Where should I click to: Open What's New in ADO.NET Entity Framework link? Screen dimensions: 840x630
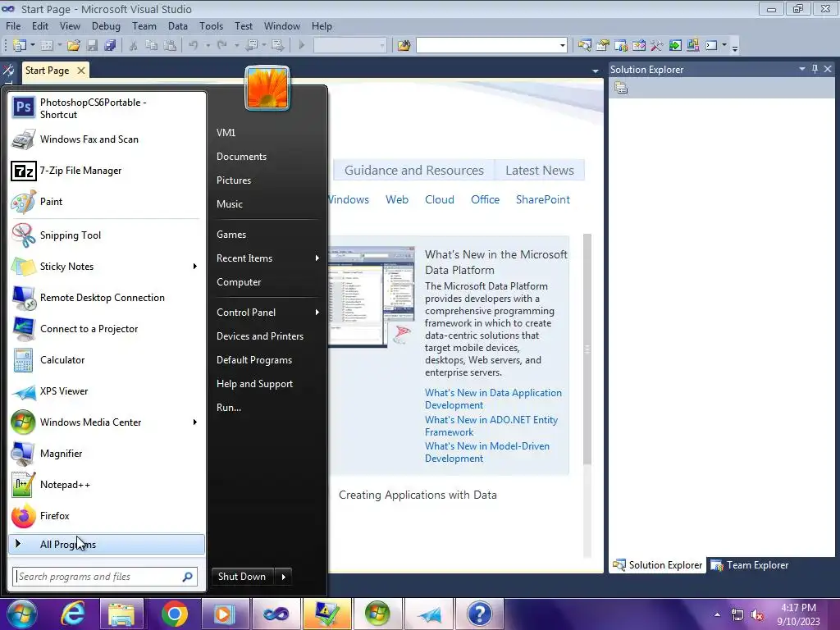coord(491,426)
